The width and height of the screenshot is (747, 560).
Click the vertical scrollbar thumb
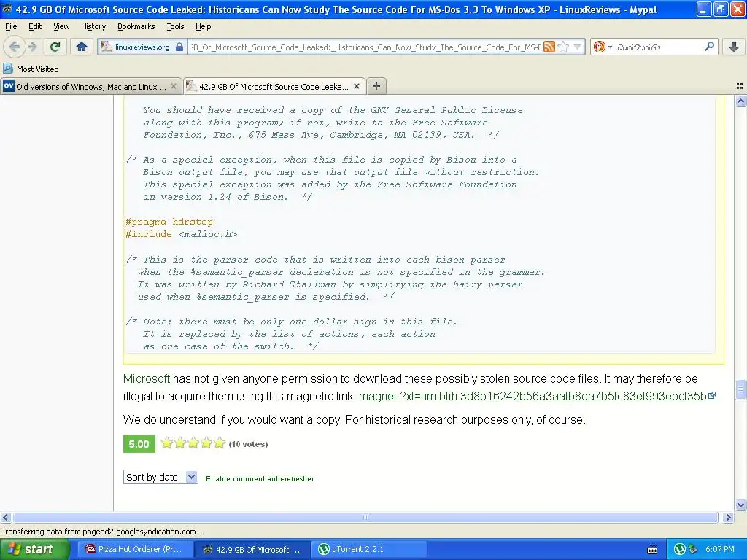tap(740, 389)
